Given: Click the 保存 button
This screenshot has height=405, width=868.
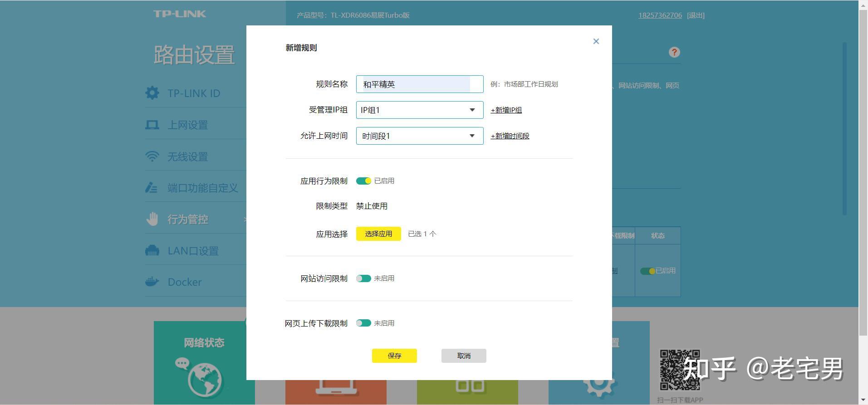Looking at the screenshot, I should (394, 356).
